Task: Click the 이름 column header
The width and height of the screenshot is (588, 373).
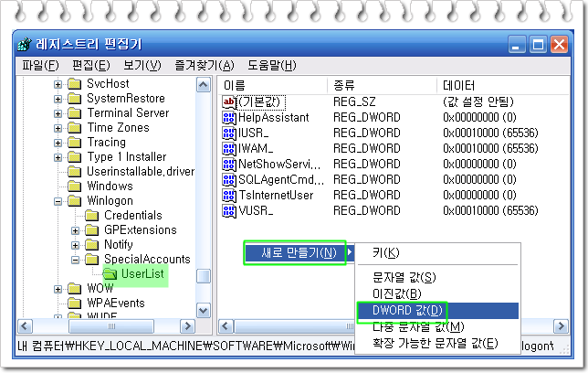Action: point(273,86)
